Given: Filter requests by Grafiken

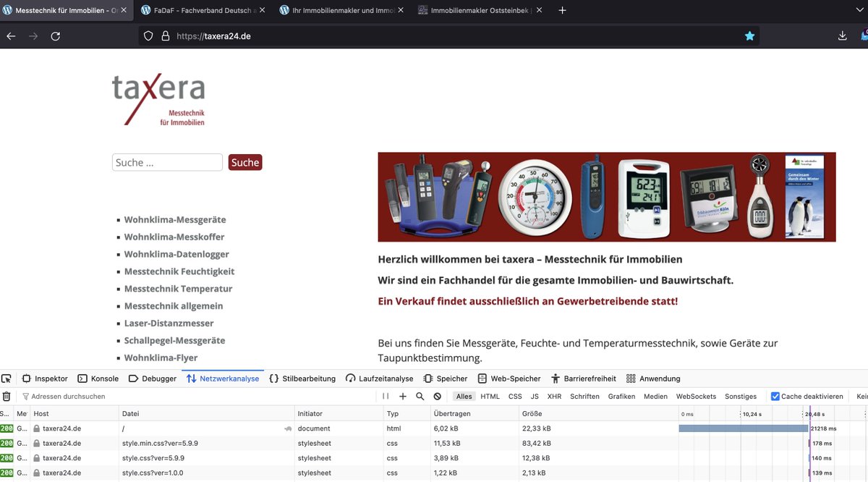Looking at the screenshot, I should point(621,397).
